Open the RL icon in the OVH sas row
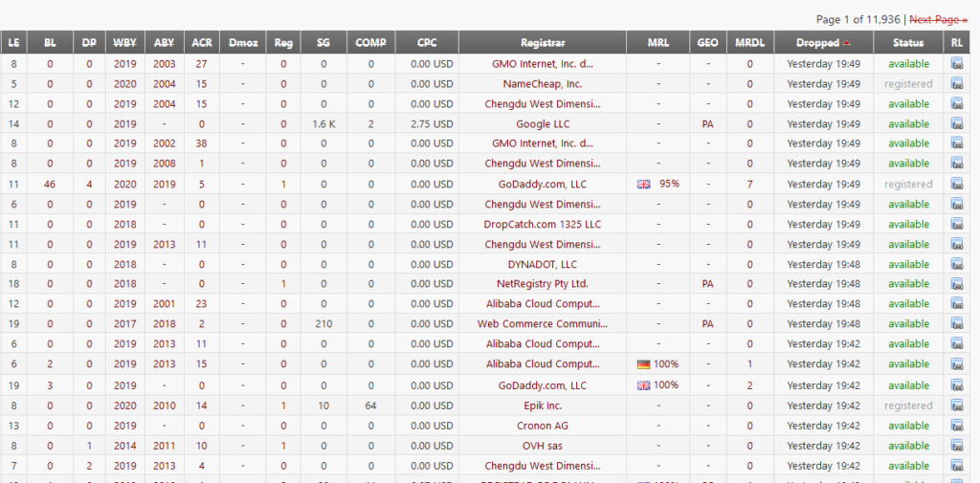The height and width of the screenshot is (483, 980). point(957,446)
